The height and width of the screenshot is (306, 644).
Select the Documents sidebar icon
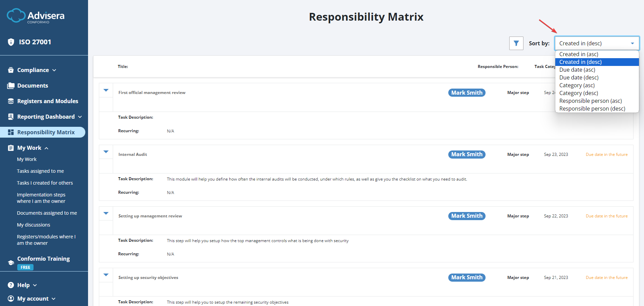10,85
